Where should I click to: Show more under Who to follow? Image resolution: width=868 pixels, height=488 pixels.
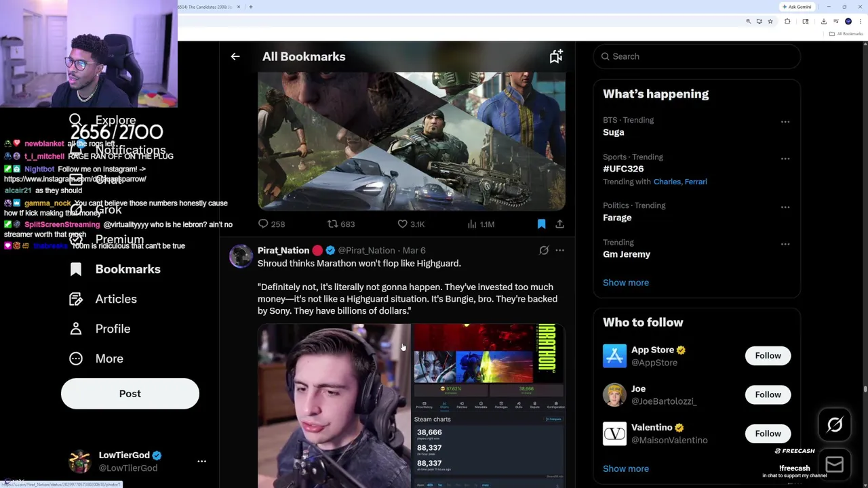tap(626, 468)
